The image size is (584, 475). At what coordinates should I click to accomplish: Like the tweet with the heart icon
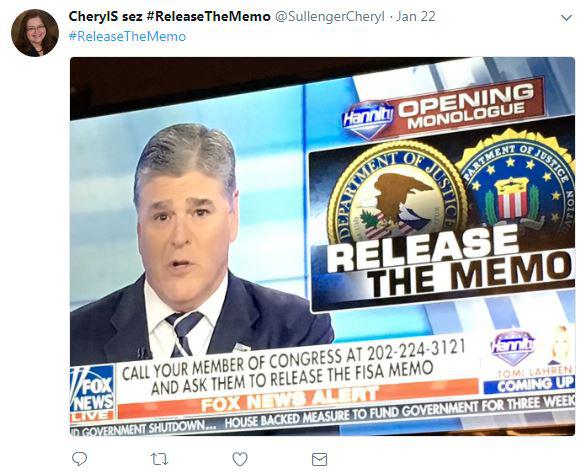point(240,459)
